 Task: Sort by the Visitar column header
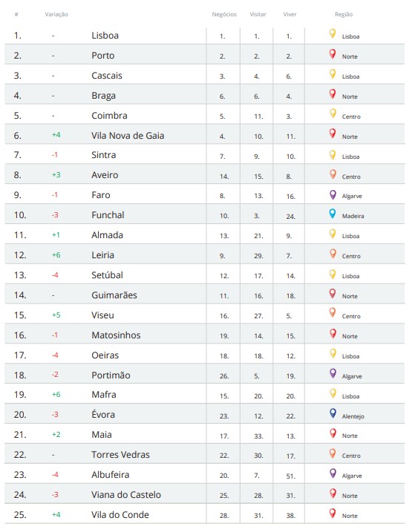click(x=258, y=14)
